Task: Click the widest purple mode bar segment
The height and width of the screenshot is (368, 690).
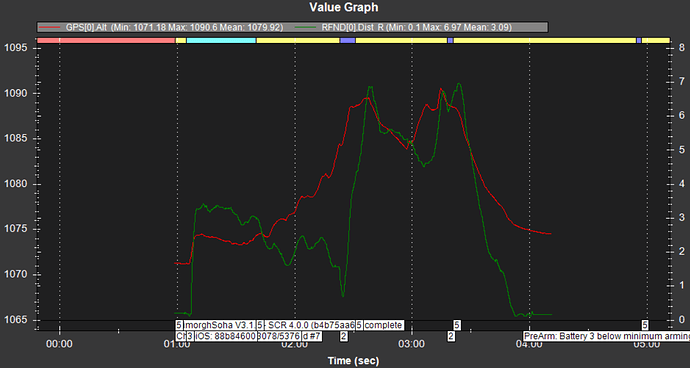Action: [x=348, y=40]
